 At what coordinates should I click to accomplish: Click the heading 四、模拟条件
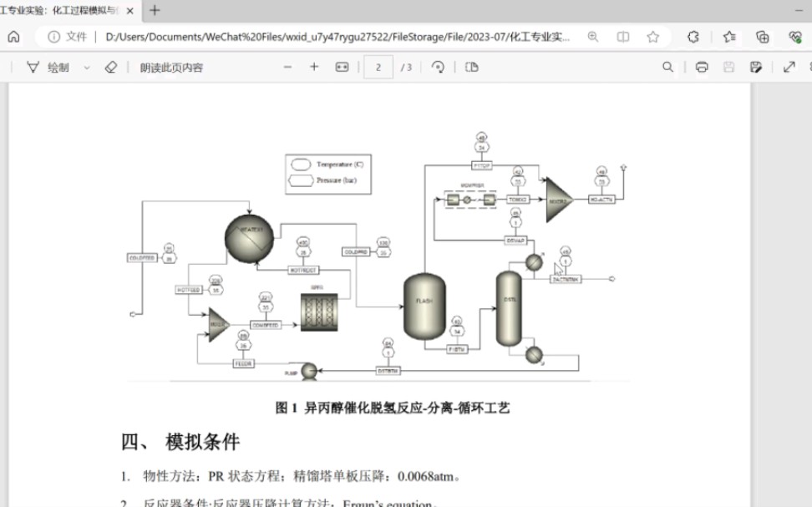pyautogui.click(x=180, y=442)
